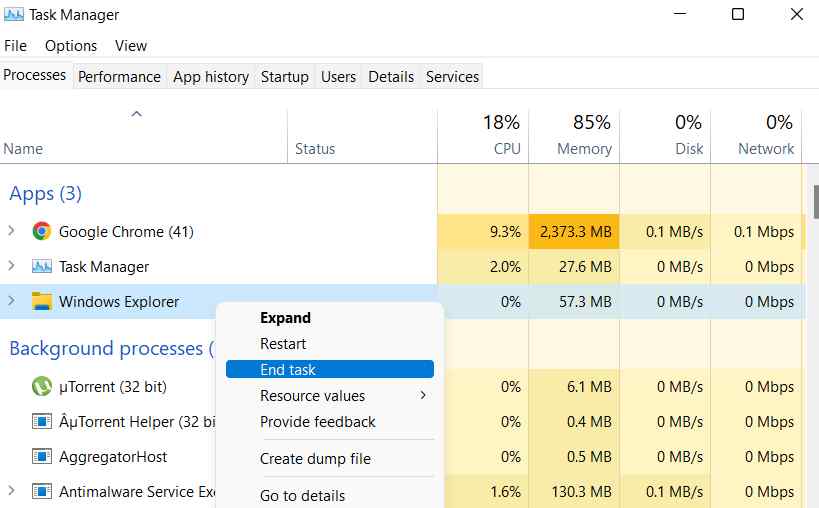This screenshot has width=819, height=508.
Task: Click the Apps (3) group heading
Action: point(45,194)
